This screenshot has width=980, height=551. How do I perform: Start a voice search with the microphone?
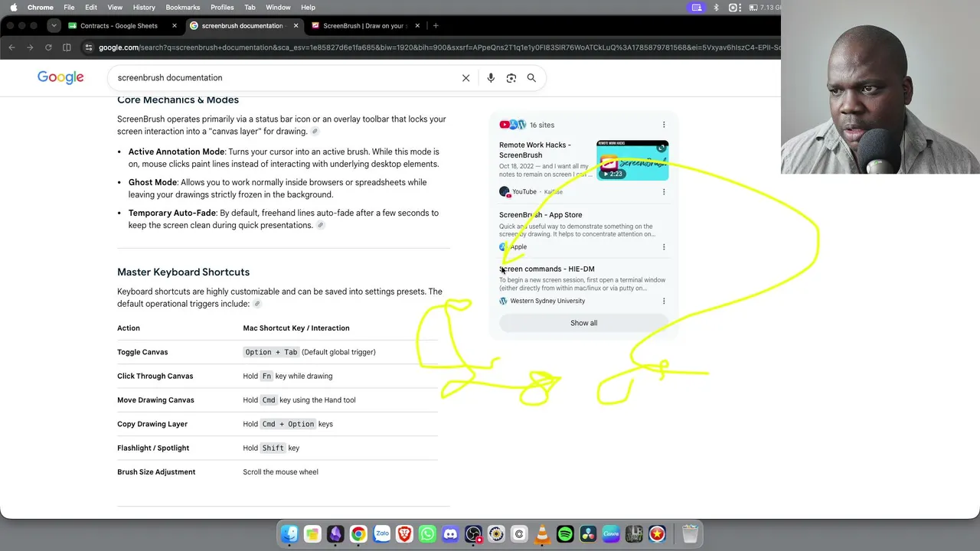[491, 77]
